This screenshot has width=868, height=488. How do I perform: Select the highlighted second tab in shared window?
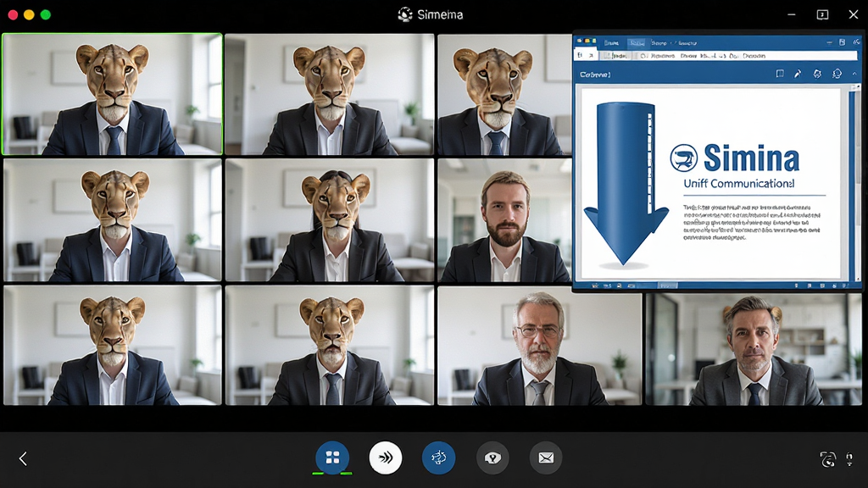pyautogui.click(x=637, y=42)
